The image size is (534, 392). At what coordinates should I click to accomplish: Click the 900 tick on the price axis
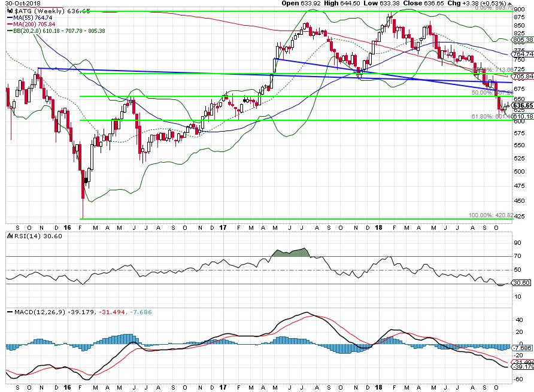point(519,10)
